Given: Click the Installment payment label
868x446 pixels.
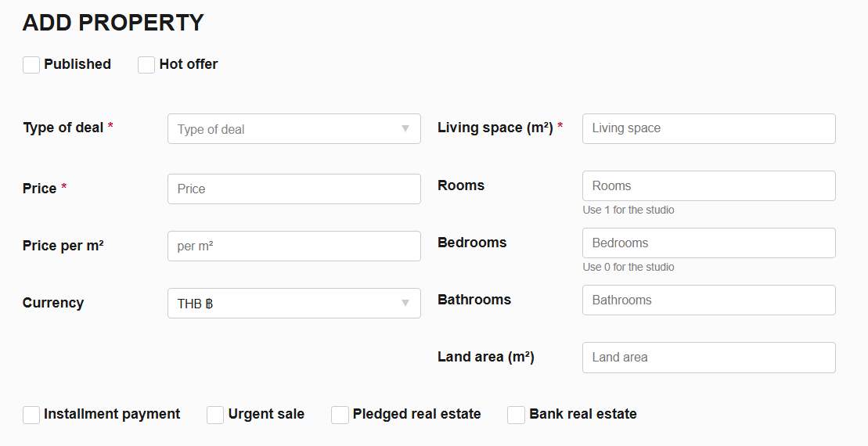Looking at the screenshot, I should coord(112,414).
